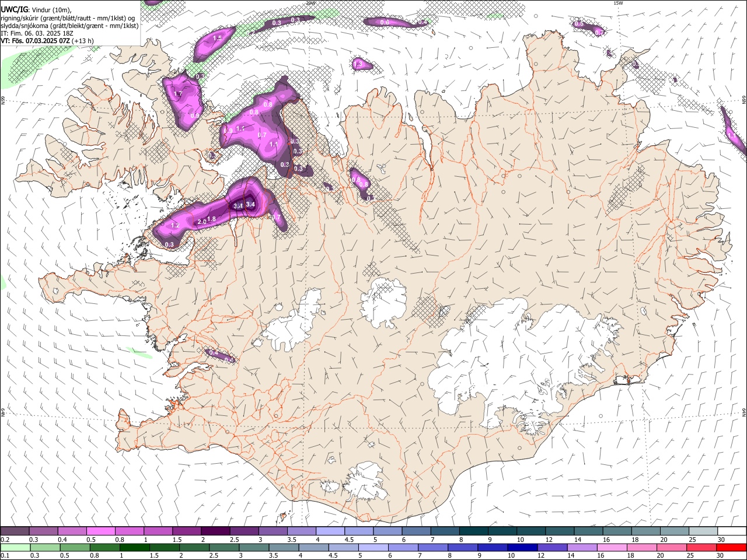This screenshot has height=560, width=747.
Task: Click the '0.4' value in southwest purple patch
Action: [x=214, y=353]
